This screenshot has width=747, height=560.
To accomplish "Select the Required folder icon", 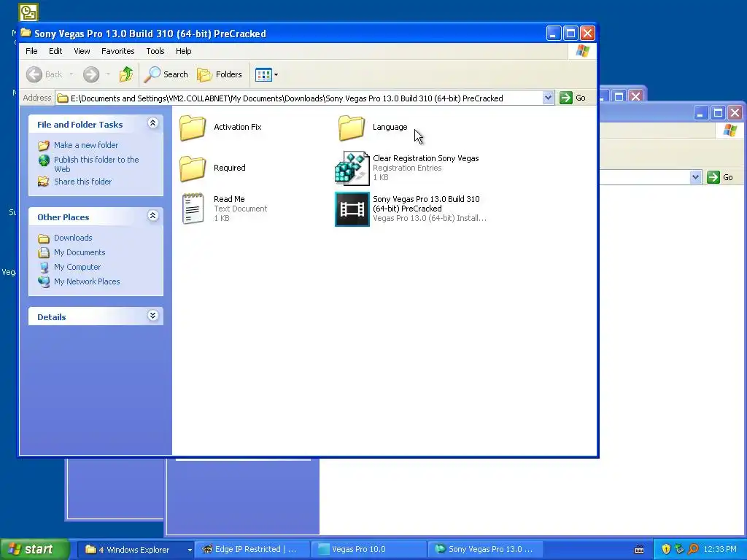I will click(193, 168).
